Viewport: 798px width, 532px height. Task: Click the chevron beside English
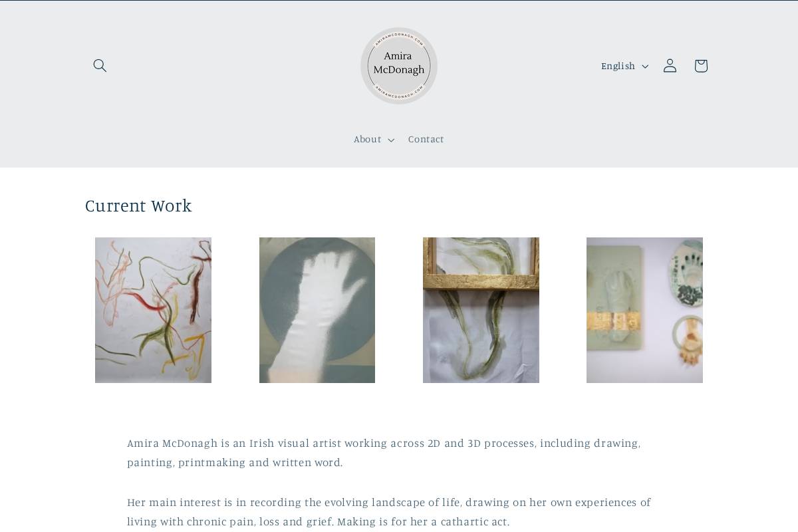(645, 66)
